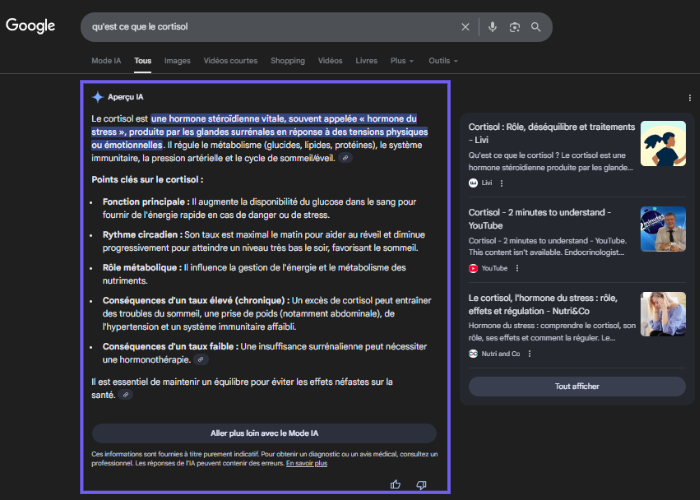This screenshot has height=500, width=700.
Task: Open the YouTube cortisol video thumbnail
Action: [662, 230]
